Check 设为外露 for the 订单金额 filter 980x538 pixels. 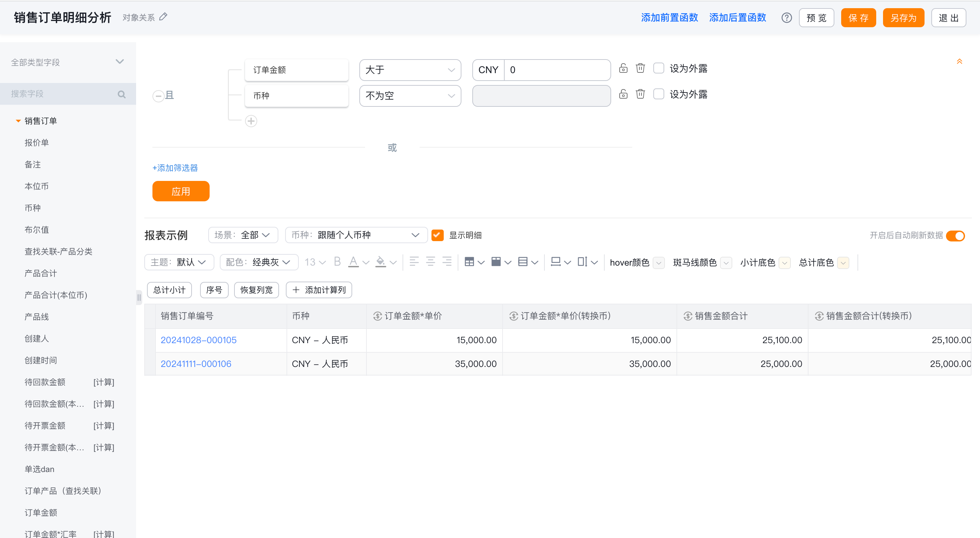tap(658, 68)
